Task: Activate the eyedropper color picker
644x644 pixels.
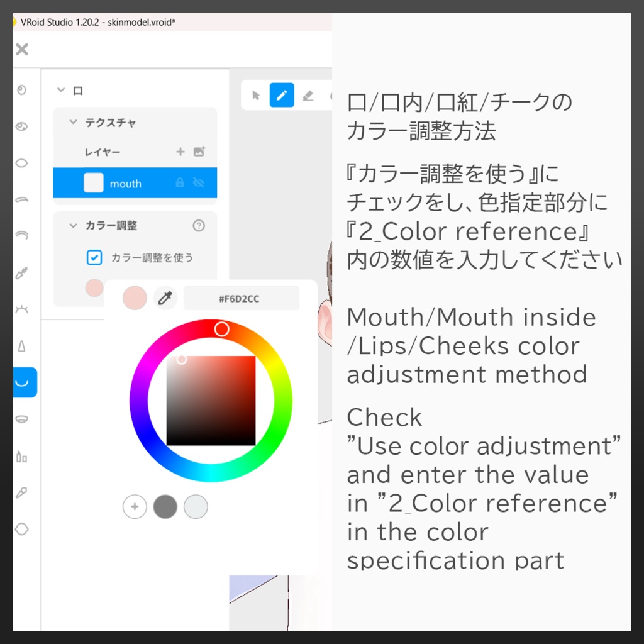Action: [x=165, y=297]
